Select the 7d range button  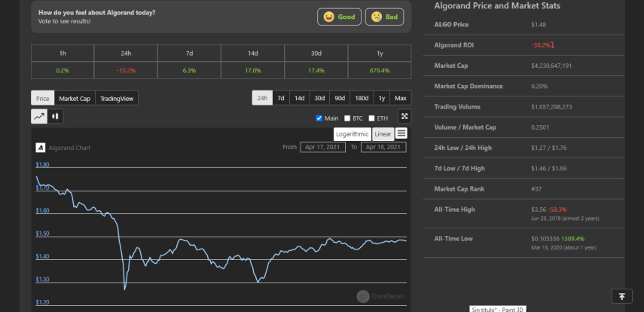coord(281,98)
